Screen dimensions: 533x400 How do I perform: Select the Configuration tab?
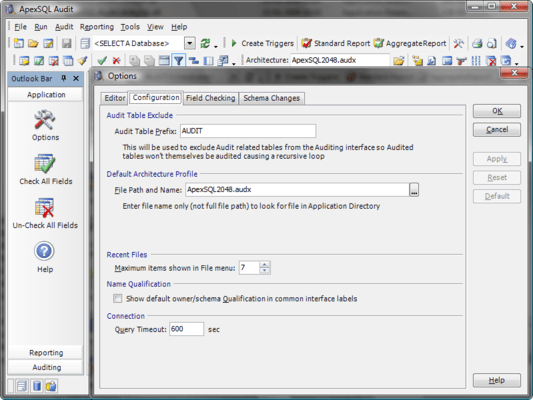(x=156, y=98)
